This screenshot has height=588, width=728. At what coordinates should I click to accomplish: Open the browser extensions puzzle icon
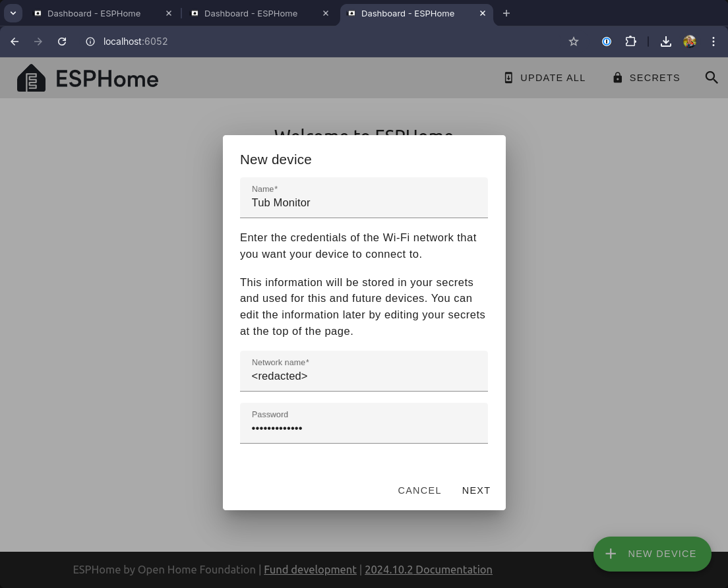[630, 42]
